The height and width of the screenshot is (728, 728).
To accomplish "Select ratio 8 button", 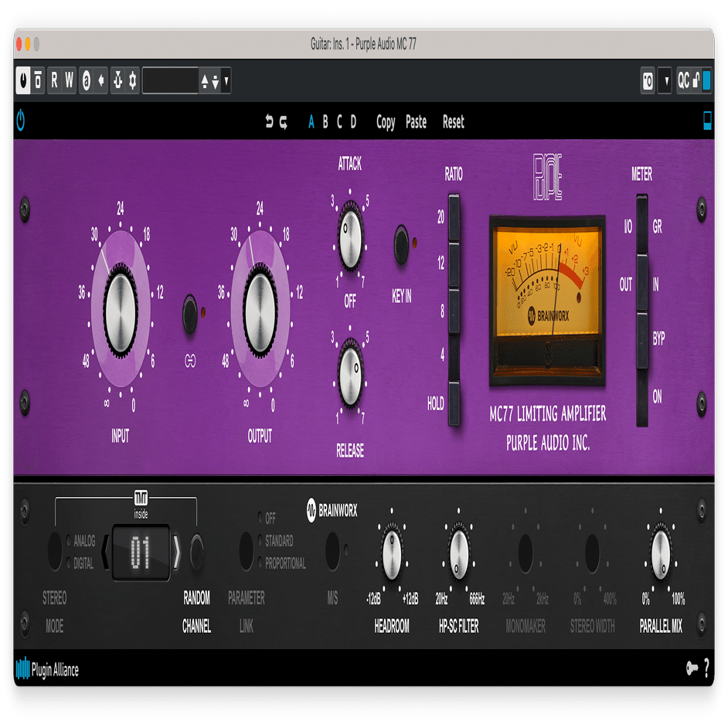I will pyautogui.click(x=454, y=311).
